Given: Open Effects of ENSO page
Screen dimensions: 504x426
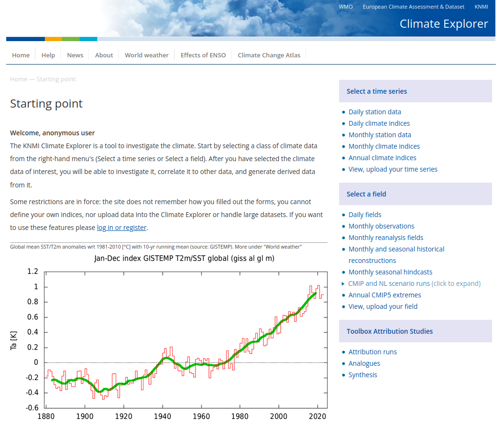Looking at the screenshot, I should click(x=203, y=55).
